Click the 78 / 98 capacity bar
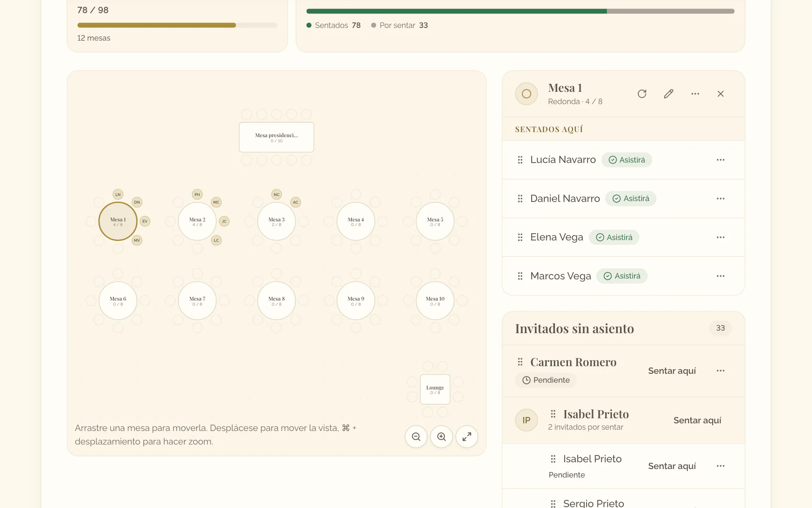This screenshot has width=812, height=508. 177,25
